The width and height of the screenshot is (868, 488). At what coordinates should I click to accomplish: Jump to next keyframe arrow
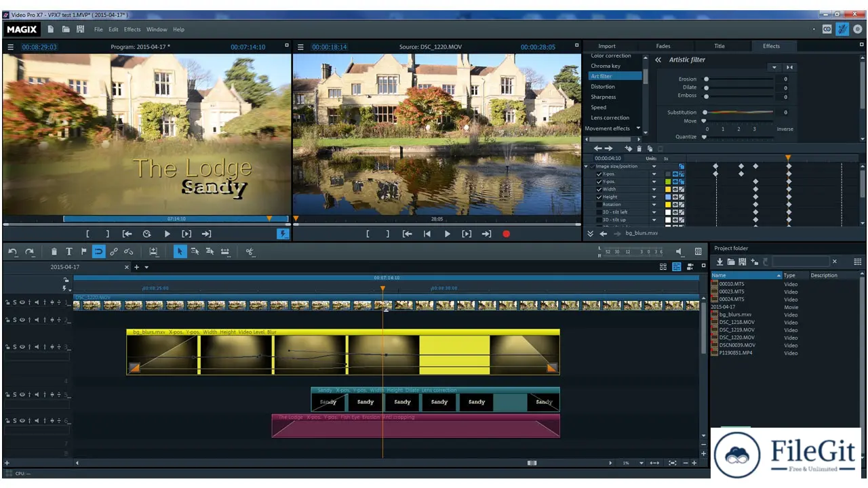(x=608, y=148)
